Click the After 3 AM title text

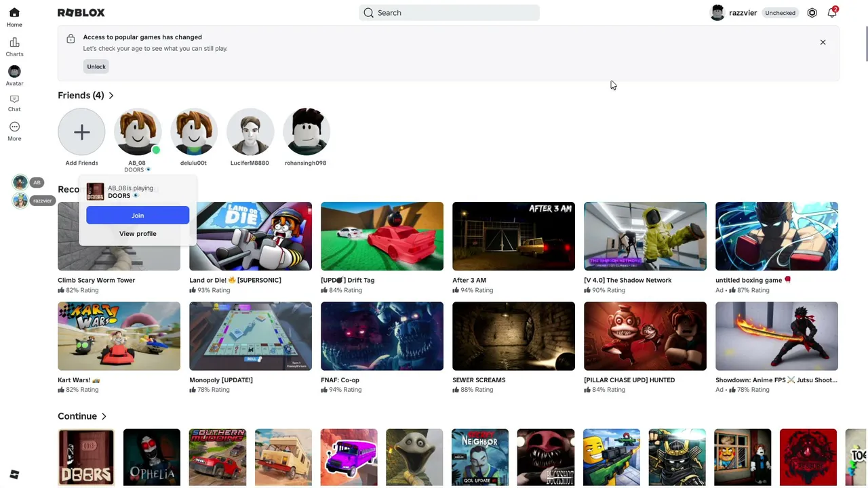click(x=469, y=280)
